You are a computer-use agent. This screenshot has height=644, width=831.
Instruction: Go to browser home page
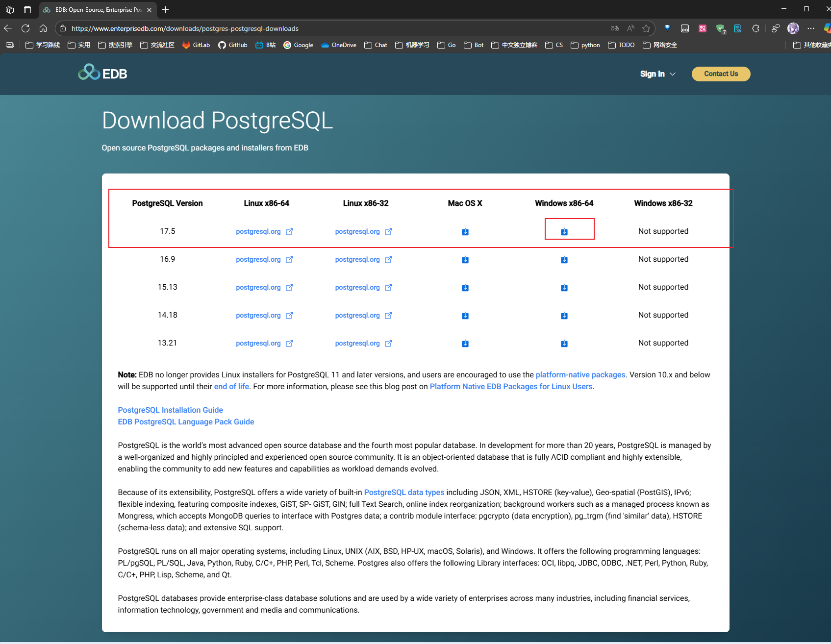pyautogui.click(x=43, y=28)
